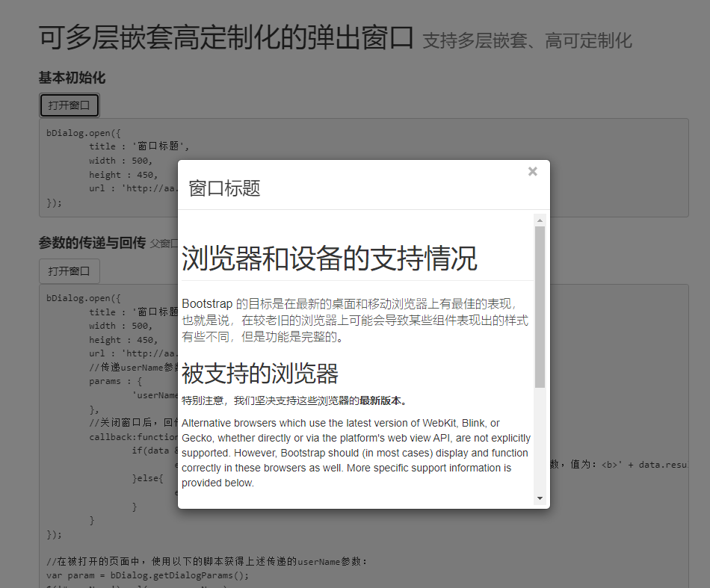
Task: Click the bold text 最新版本。
Action: click(x=385, y=400)
